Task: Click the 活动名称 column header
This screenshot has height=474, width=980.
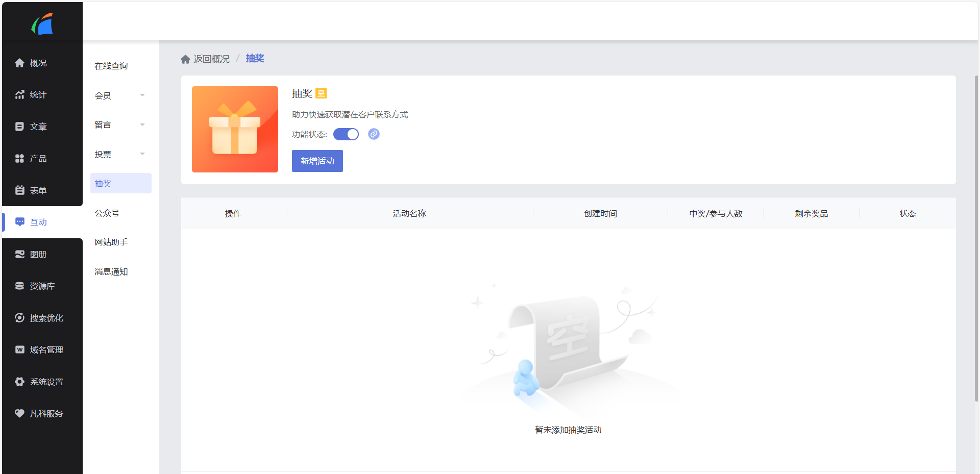Action: click(409, 214)
